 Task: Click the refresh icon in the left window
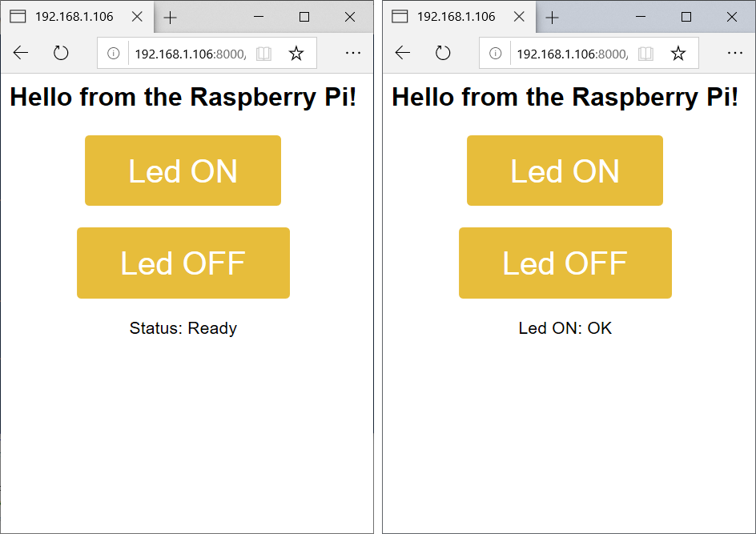pos(61,52)
